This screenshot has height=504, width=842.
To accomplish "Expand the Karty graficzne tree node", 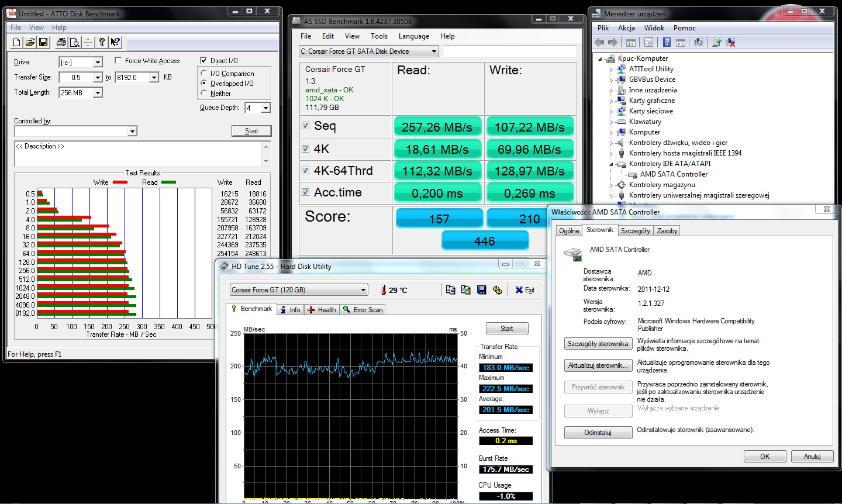I will point(612,101).
